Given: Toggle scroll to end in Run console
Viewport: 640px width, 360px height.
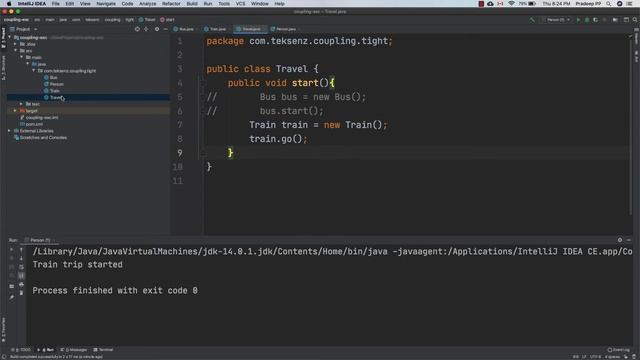Looking at the screenshot, I should (21, 276).
